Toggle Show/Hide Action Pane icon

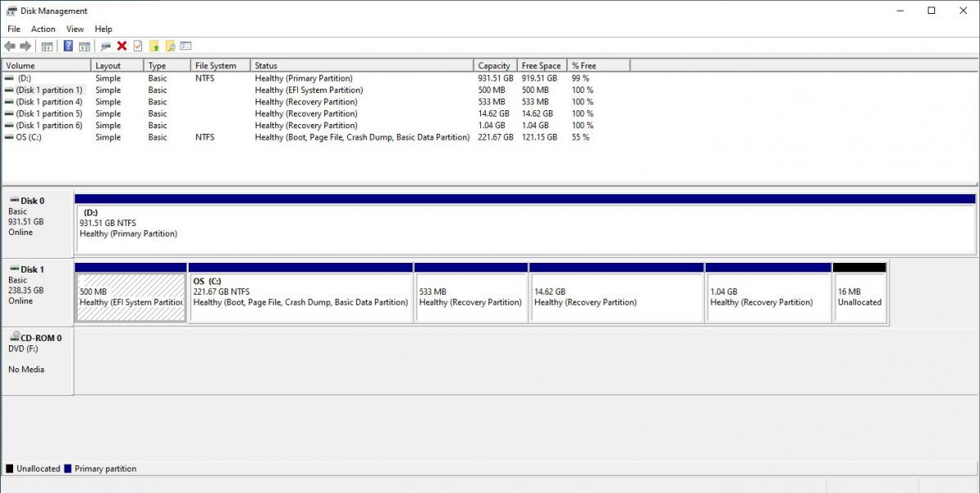[x=84, y=47]
